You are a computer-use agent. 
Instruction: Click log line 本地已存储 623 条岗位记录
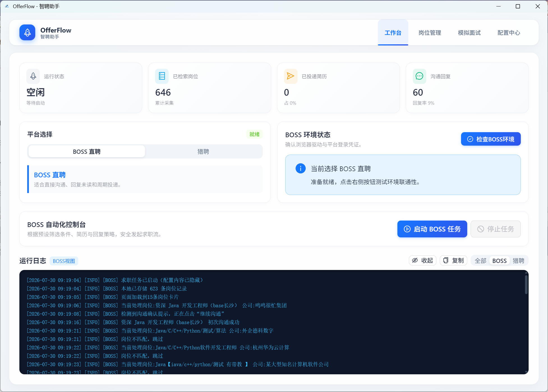coord(107,288)
